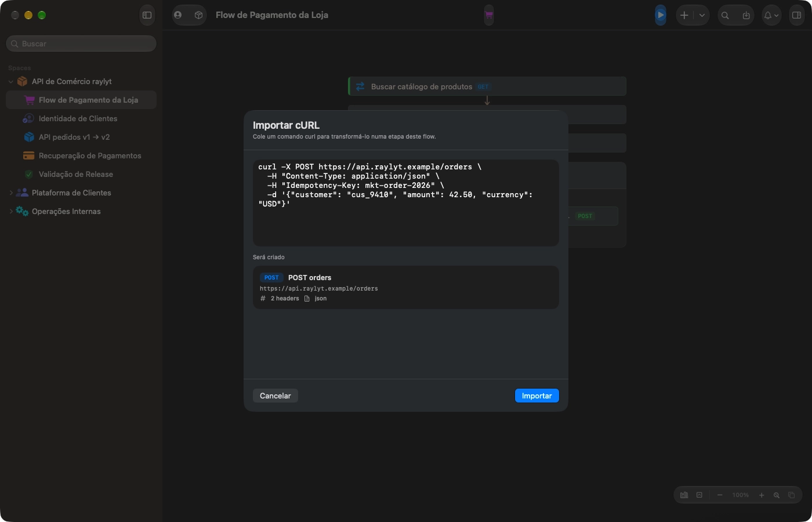Collapse the API de Comércio raylyt space
Viewport: 812px width, 522px height.
[11, 82]
